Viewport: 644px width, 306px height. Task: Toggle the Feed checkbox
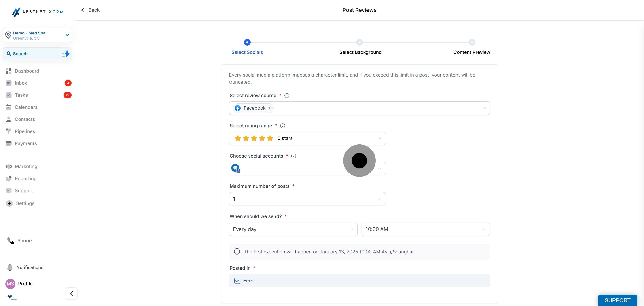click(237, 280)
